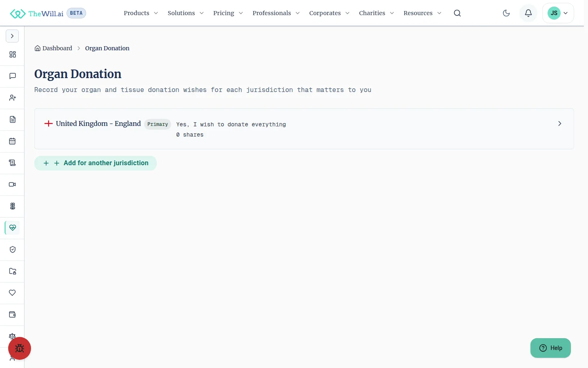Open the Charities menu
The height and width of the screenshot is (368, 588).
click(376, 13)
